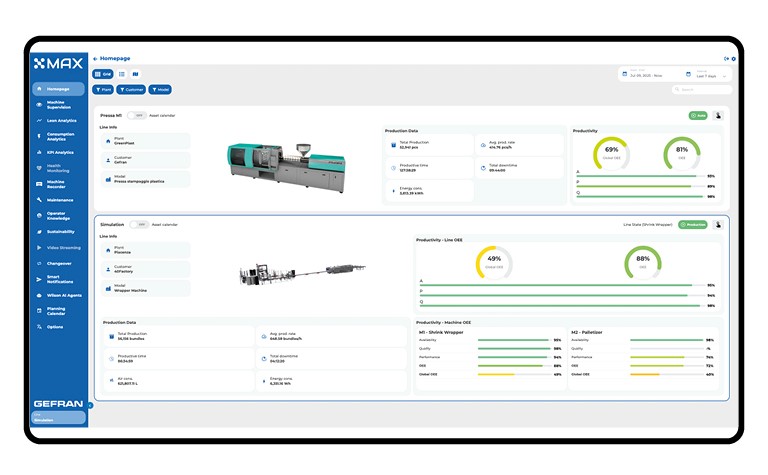The height and width of the screenshot is (475, 768).
Task: Toggle Asset calendar for Pressa M1
Action: point(137,115)
